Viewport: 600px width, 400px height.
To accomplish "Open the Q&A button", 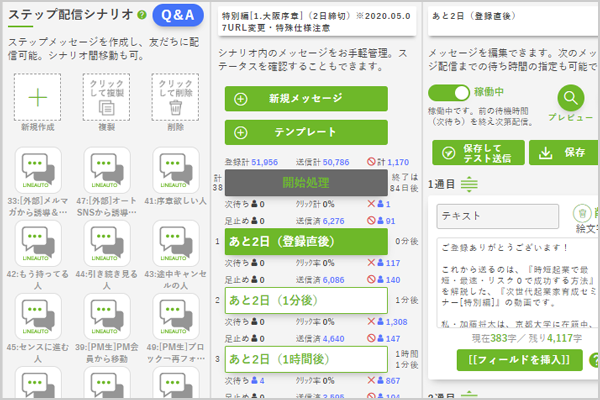I will tap(177, 15).
